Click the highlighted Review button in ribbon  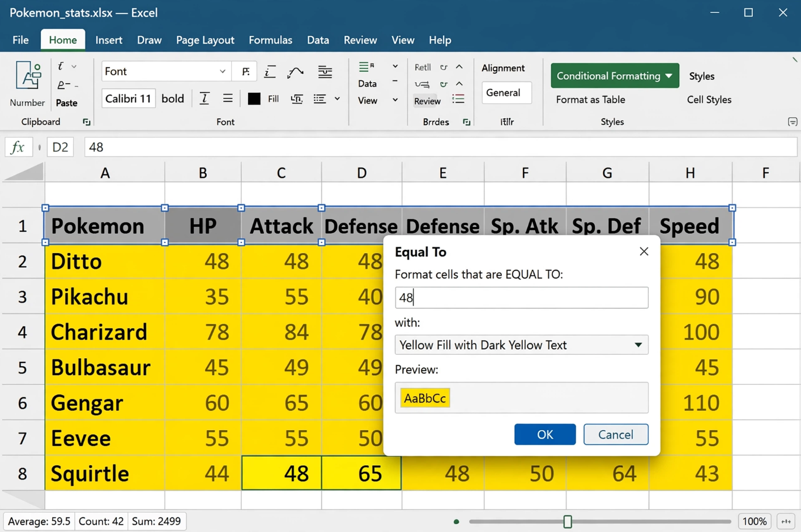pos(427,101)
